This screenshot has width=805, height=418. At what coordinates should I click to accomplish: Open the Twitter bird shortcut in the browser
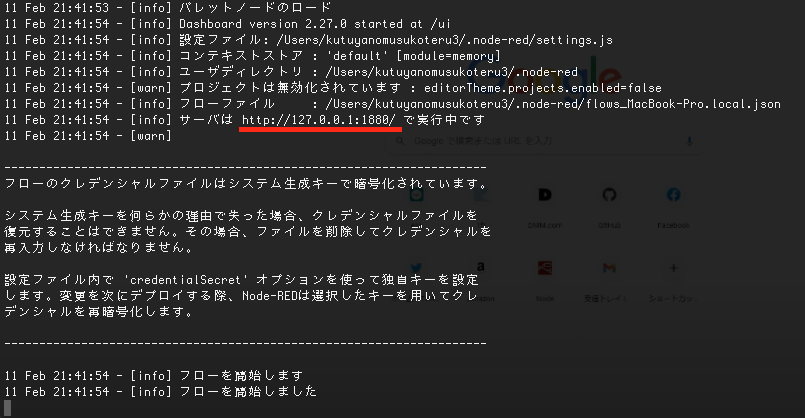(416, 268)
